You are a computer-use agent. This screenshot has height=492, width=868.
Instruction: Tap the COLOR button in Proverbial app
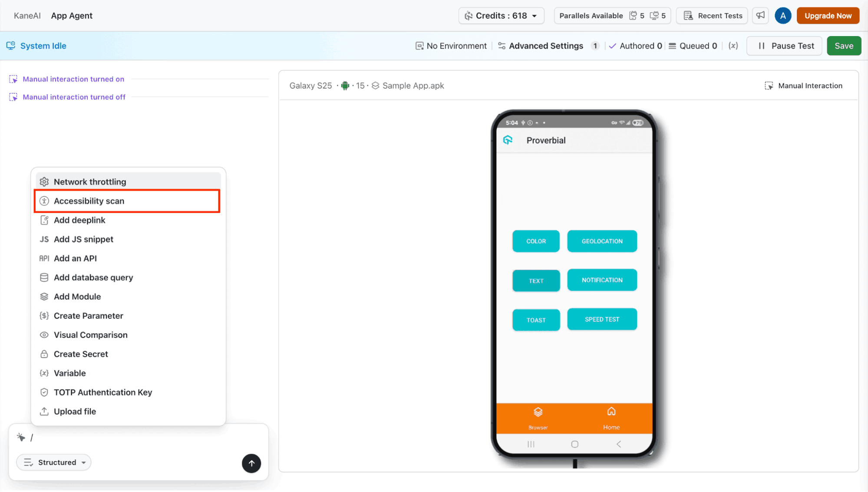(x=536, y=241)
